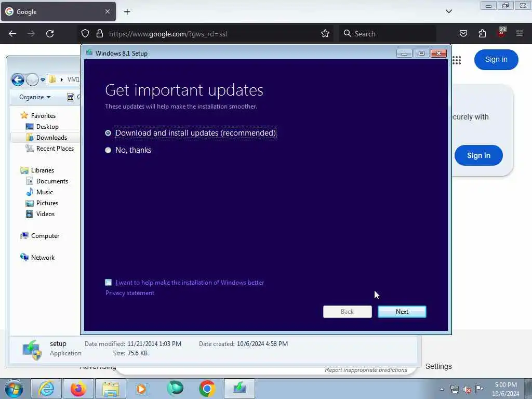Open the Organize menu in Explorer
The width and height of the screenshot is (532, 399).
(x=35, y=97)
